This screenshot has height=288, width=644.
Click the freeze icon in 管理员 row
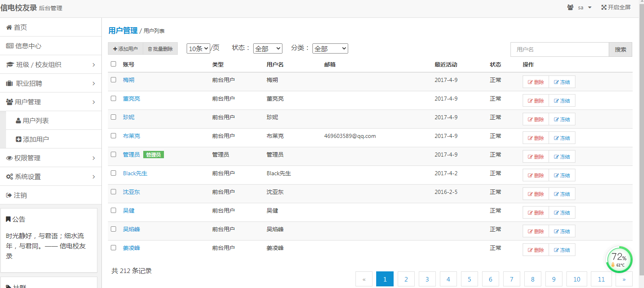click(556, 157)
